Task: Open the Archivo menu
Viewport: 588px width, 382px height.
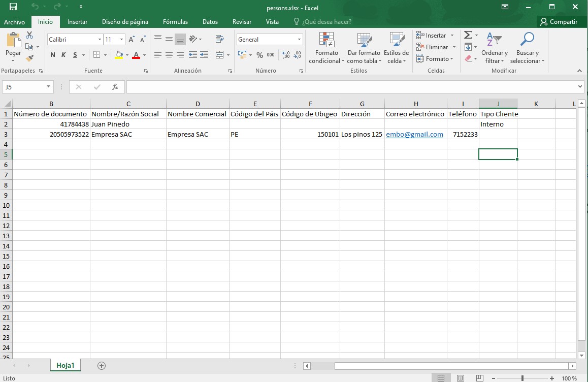Action: coord(14,22)
